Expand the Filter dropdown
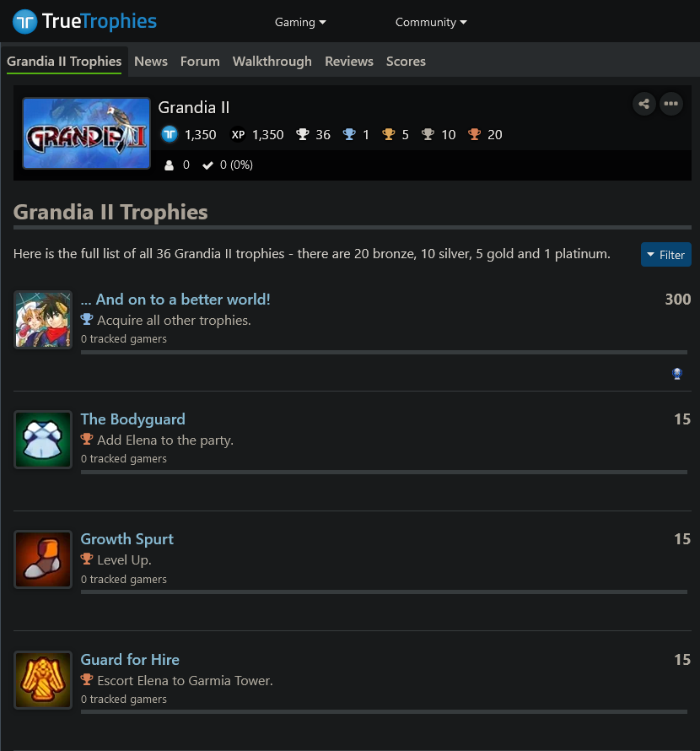 tap(666, 255)
